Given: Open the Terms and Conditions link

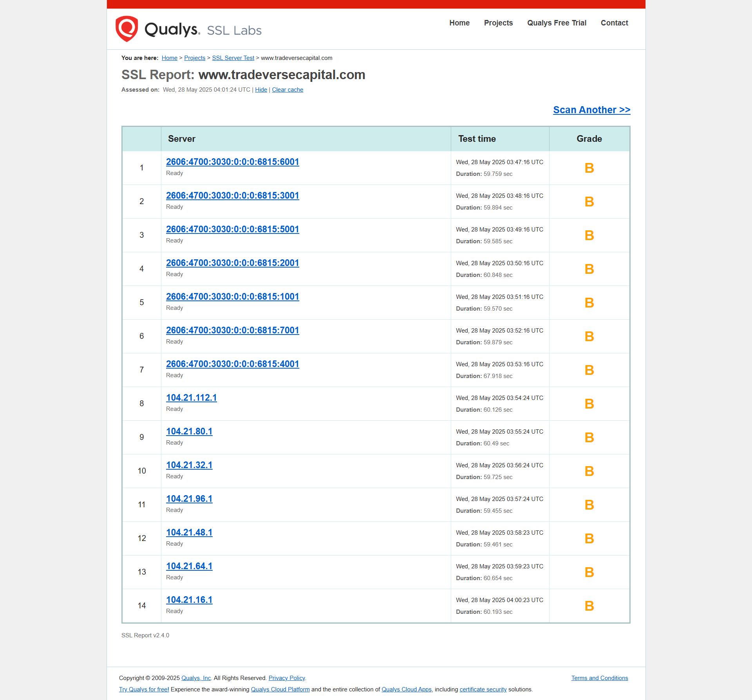Looking at the screenshot, I should coord(599,678).
